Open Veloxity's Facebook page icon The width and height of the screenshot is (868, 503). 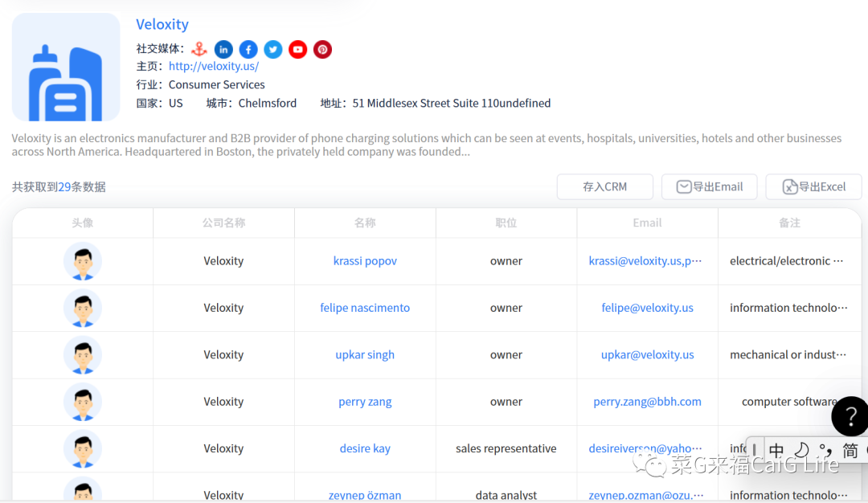(248, 49)
